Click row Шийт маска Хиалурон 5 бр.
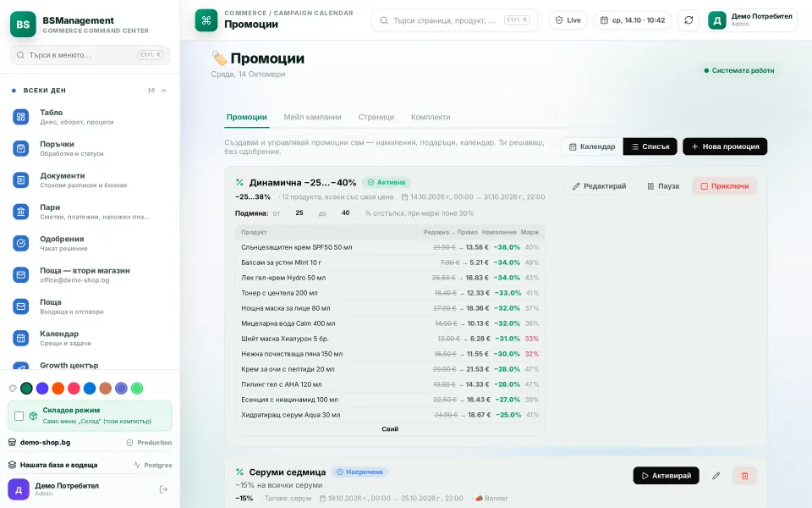The image size is (812, 508). click(x=390, y=339)
